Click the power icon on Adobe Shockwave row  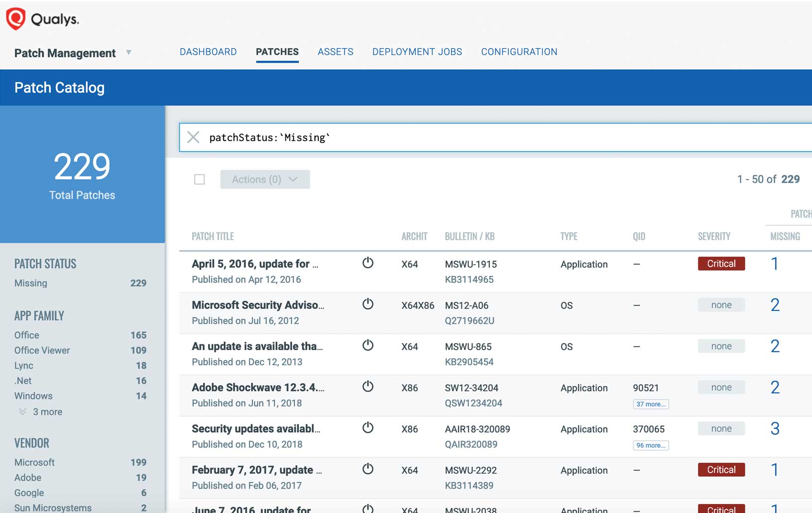[369, 386]
